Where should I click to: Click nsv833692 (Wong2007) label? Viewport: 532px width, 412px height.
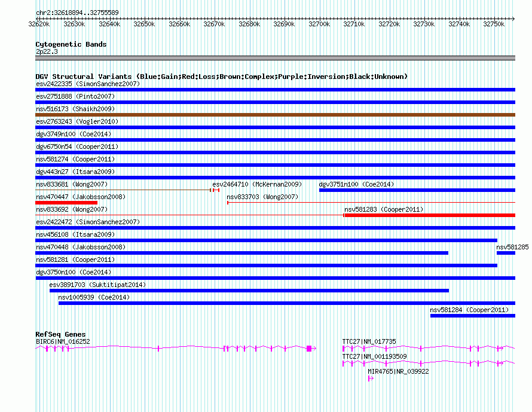72,209
